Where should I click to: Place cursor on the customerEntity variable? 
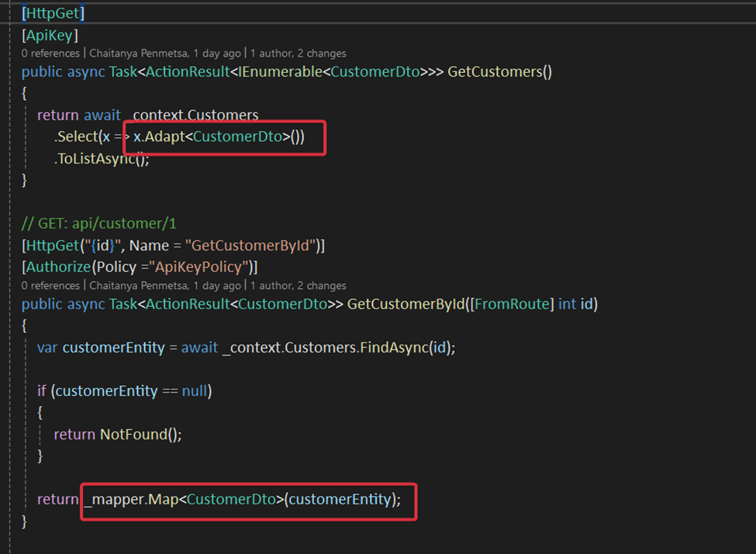tap(111, 347)
